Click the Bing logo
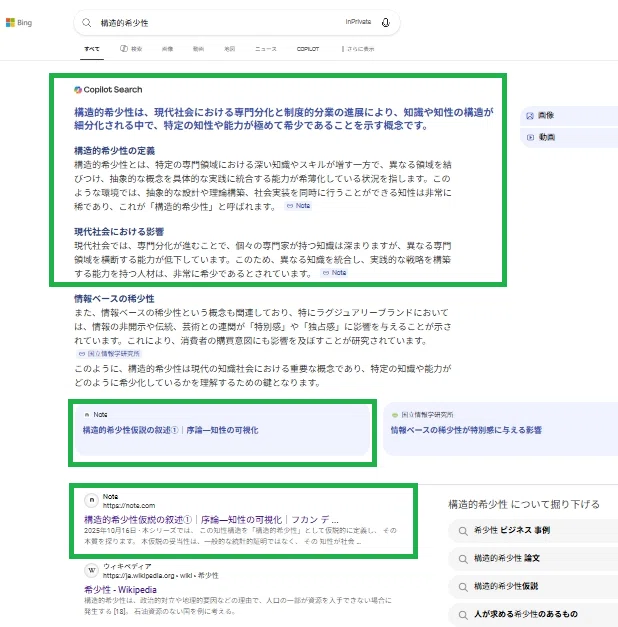This screenshot has width=618, height=627. tap(19, 22)
